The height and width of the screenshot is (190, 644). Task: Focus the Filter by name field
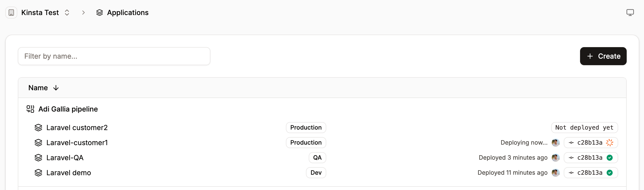(x=114, y=56)
